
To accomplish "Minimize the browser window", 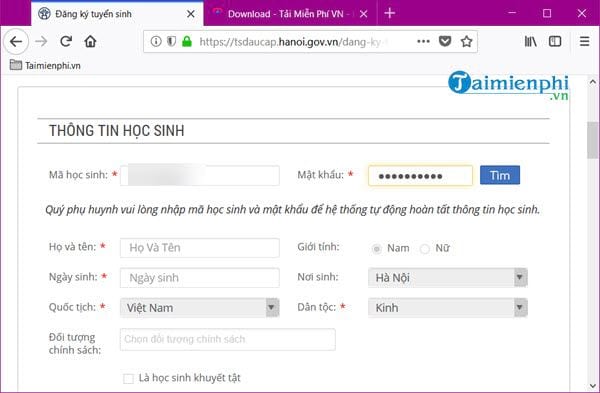I will click(512, 13).
